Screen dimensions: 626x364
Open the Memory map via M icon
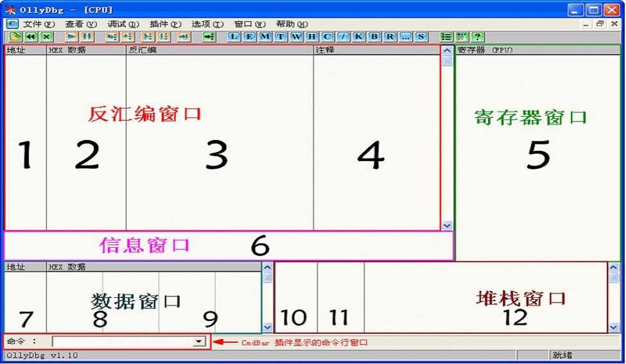click(x=265, y=37)
